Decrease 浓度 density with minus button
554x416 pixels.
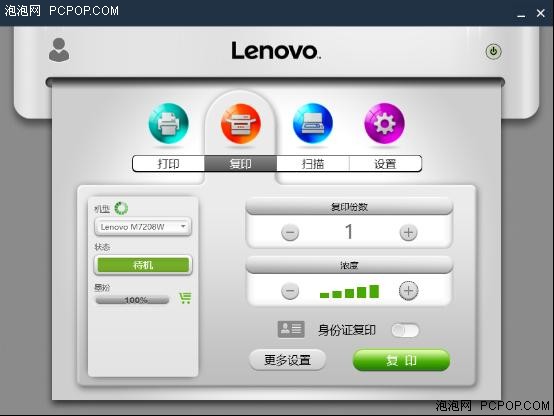(290, 291)
